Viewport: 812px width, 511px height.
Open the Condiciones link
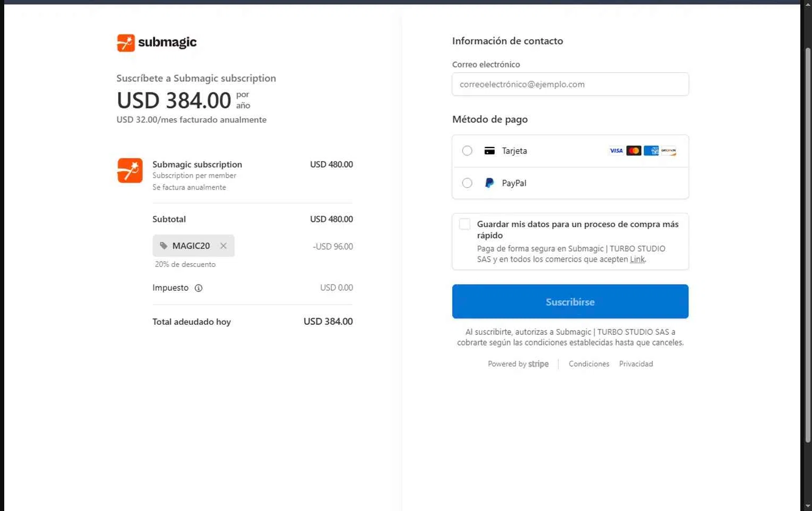pyautogui.click(x=589, y=364)
